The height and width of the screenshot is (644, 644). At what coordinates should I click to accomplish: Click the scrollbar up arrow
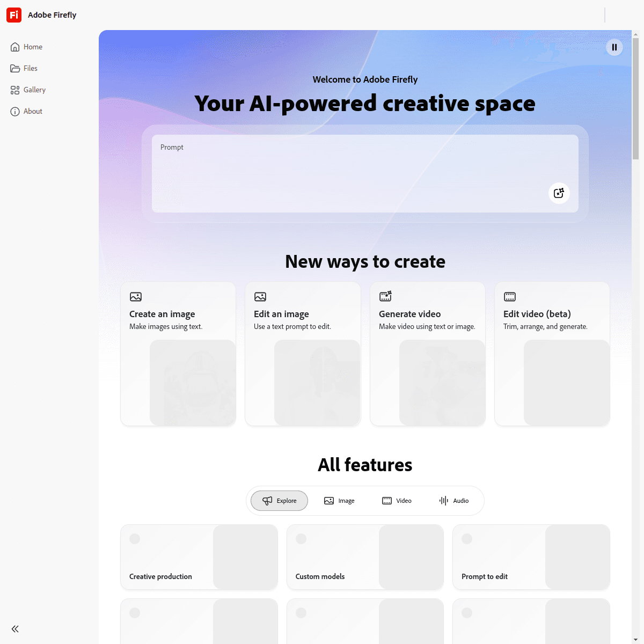(x=635, y=34)
